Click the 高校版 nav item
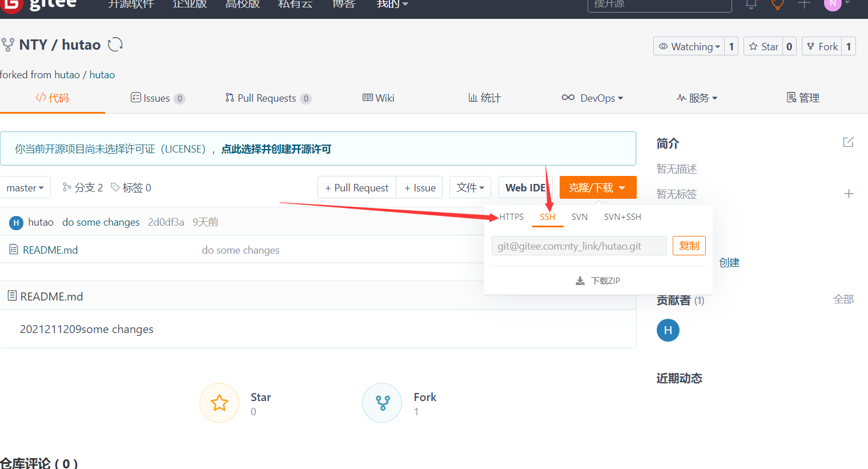The height and width of the screenshot is (469, 868). click(243, 4)
